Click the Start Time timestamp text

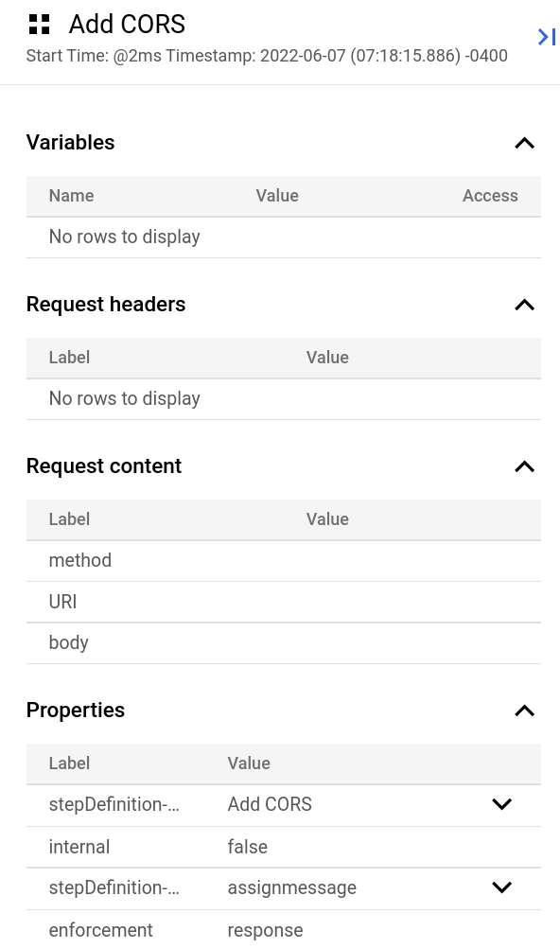(x=267, y=56)
